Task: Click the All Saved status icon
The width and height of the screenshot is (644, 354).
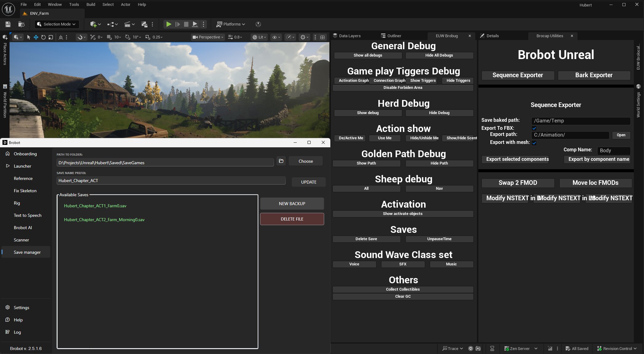Action: point(577,348)
